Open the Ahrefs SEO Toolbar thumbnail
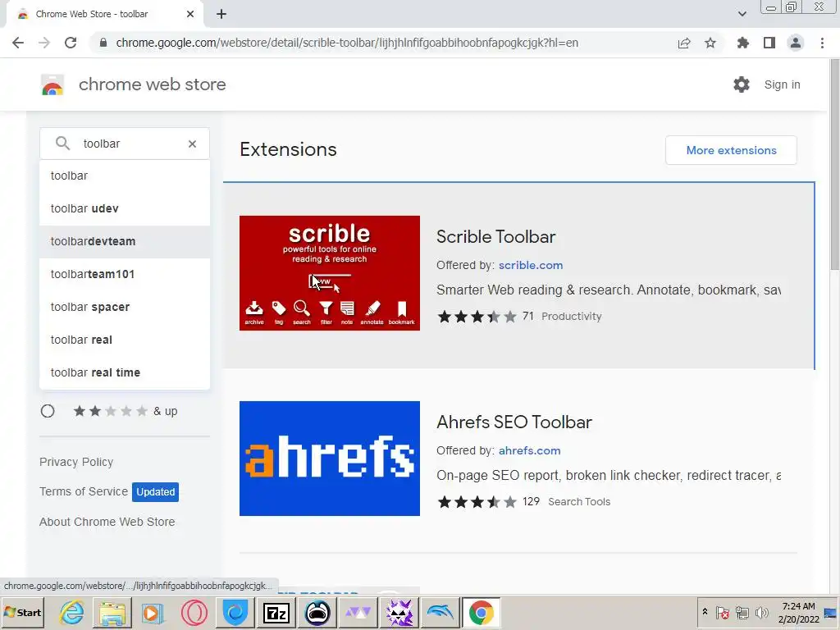Viewport: 840px width, 630px height. tap(330, 459)
